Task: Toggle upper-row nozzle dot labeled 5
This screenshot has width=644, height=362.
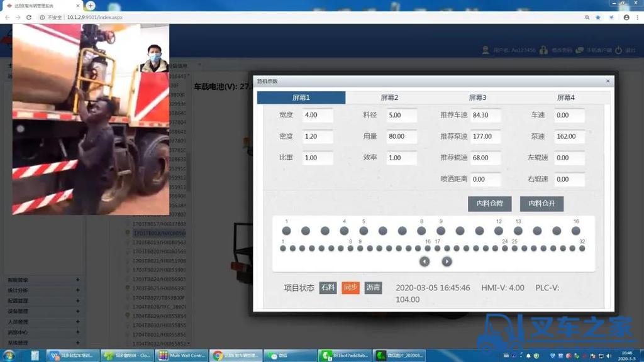Action: point(364,231)
